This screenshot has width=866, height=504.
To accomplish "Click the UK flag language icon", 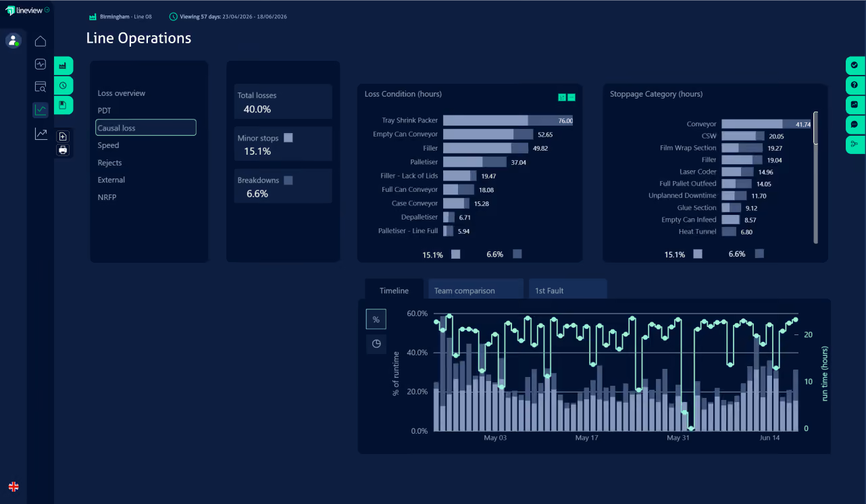I will tap(14, 486).
